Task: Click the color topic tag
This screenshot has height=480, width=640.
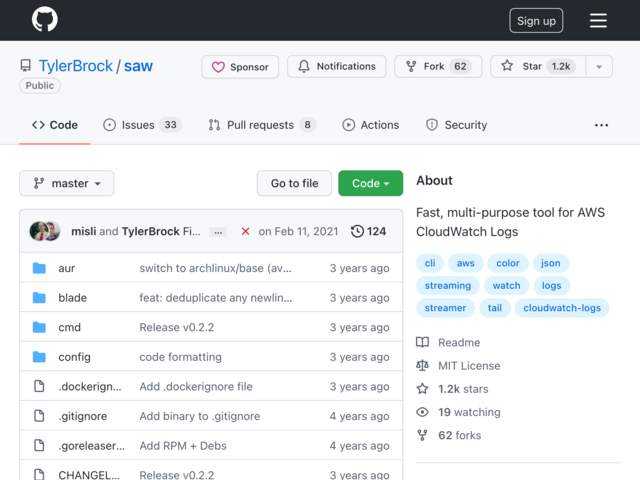Action: click(508, 263)
